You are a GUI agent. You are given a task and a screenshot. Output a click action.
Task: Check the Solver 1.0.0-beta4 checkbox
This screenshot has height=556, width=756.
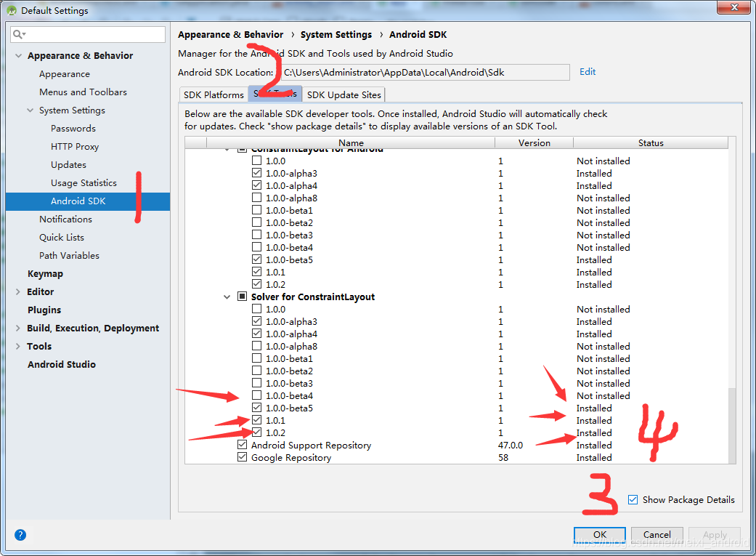[x=256, y=395]
